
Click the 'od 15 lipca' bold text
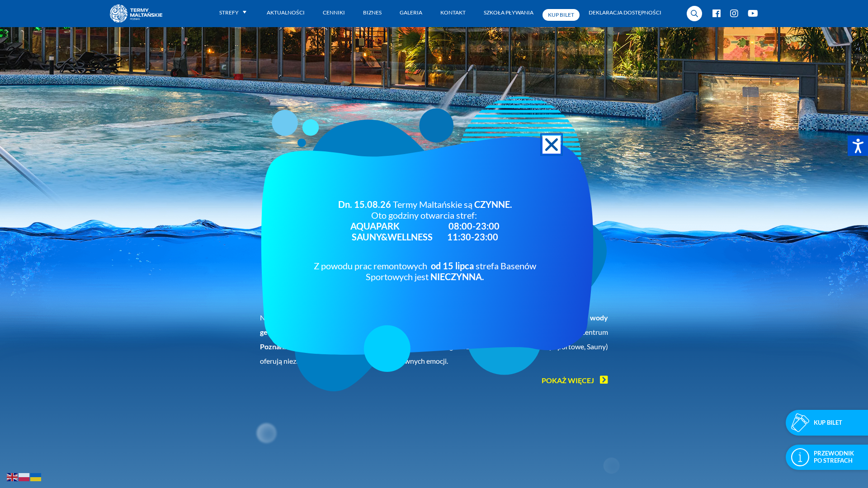click(x=452, y=266)
